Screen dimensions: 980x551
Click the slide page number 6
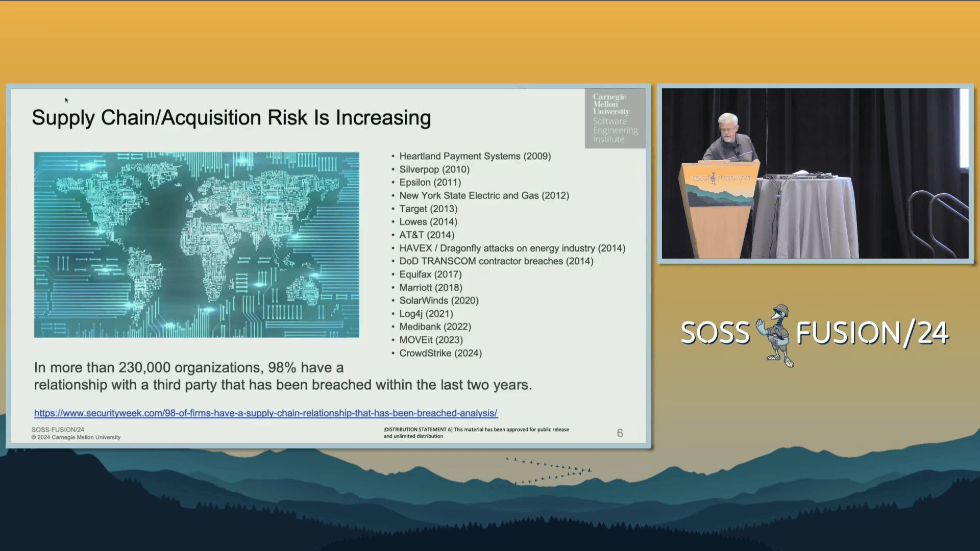tap(620, 433)
